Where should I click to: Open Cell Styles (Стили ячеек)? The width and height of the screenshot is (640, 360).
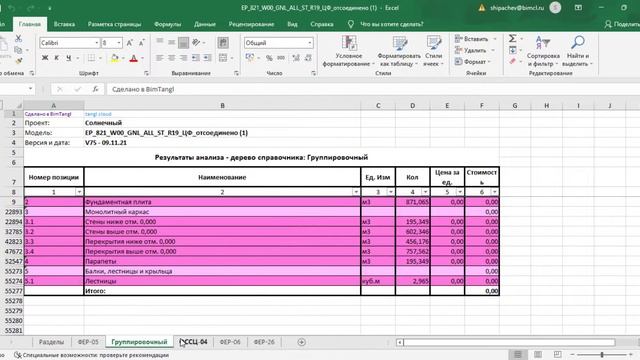pos(433,51)
